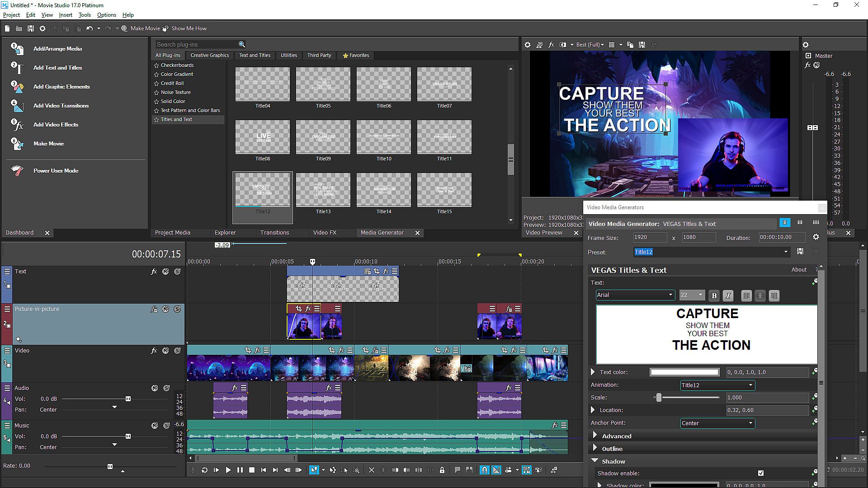This screenshot has width=868, height=488.
Task: Click the Bold text formatting button
Action: tap(714, 296)
